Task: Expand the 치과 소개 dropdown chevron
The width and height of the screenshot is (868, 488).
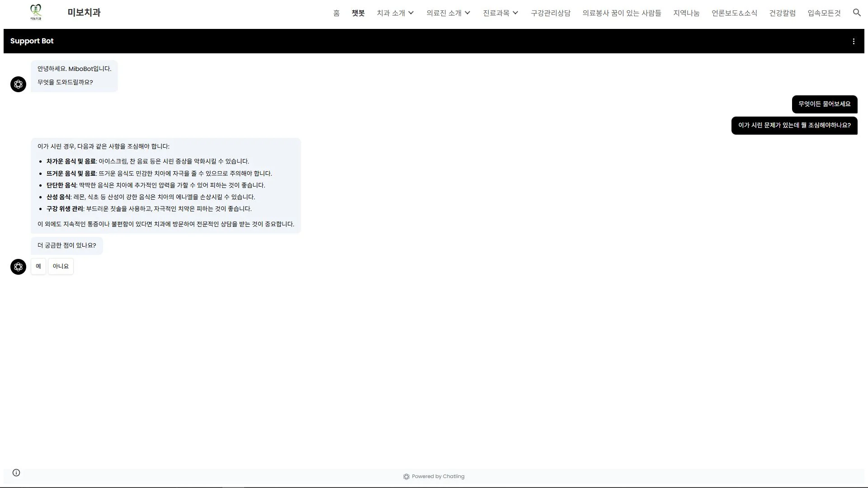Action: pos(411,13)
